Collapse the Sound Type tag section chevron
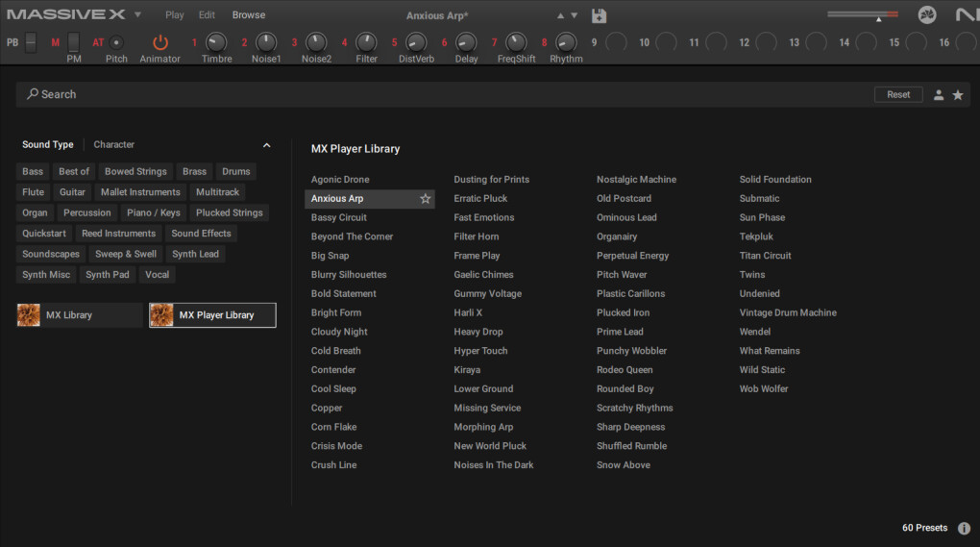 266,145
